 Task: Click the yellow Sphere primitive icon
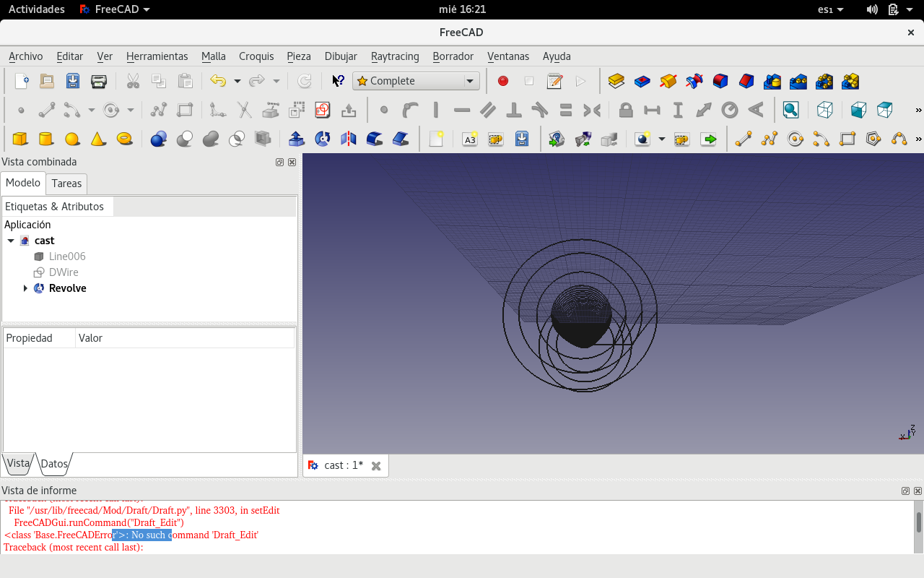tap(71, 139)
